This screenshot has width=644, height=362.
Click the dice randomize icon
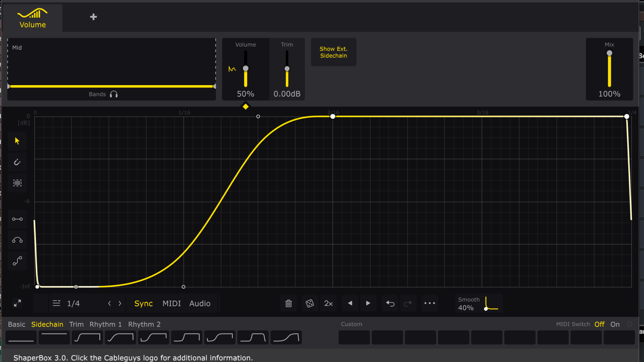point(310,304)
